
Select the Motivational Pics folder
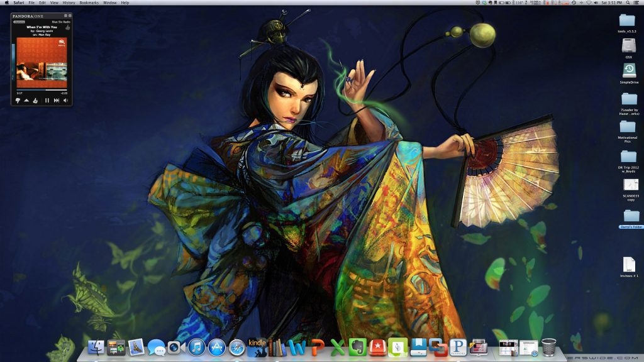click(x=628, y=127)
